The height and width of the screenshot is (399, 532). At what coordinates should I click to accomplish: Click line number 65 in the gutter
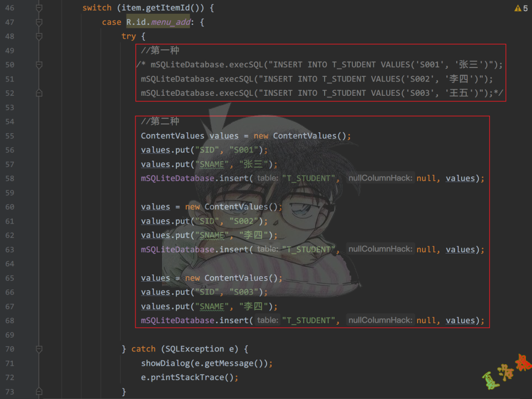(x=9, y=278)
